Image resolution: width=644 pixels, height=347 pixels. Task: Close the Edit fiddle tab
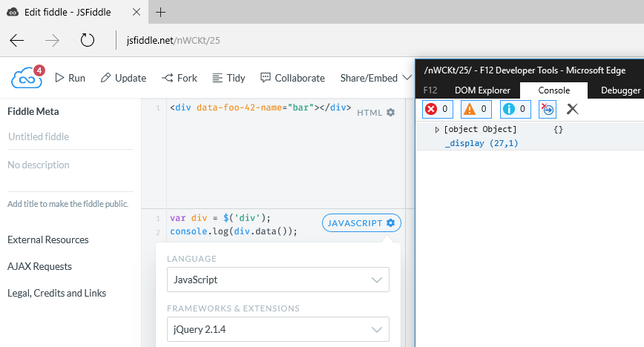tap(137, 13)
